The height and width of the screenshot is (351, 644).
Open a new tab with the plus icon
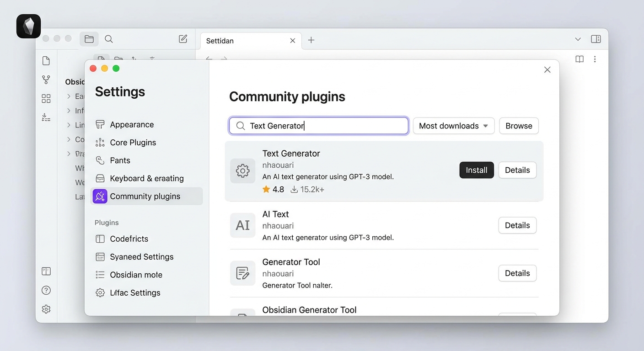click(311, 40)
